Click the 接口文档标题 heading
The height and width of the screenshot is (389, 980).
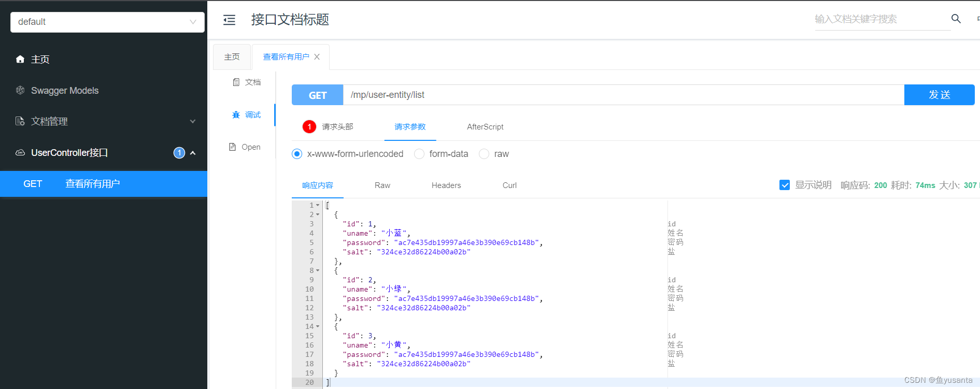pyautogui.click(x=290, y=20)
